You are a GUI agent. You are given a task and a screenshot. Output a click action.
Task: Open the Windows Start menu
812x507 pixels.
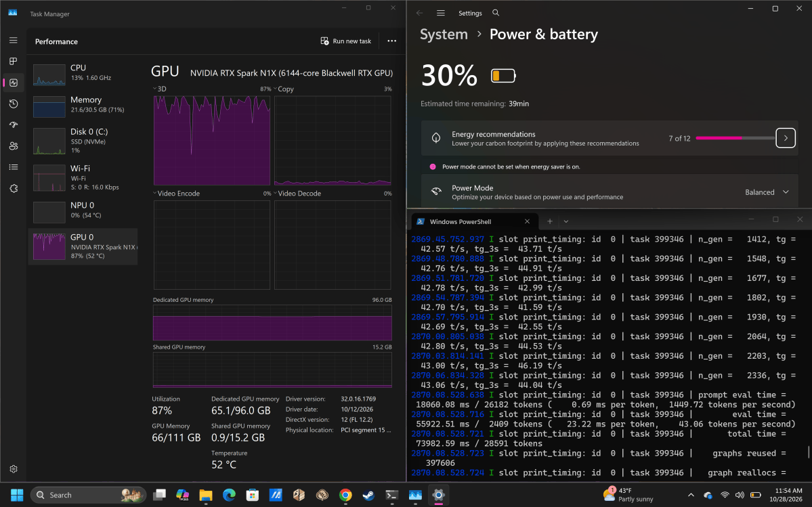16,495
